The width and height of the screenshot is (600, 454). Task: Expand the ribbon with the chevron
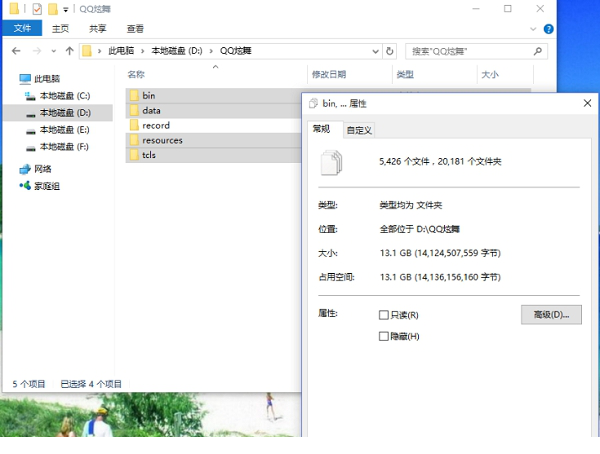pos(533,29)
